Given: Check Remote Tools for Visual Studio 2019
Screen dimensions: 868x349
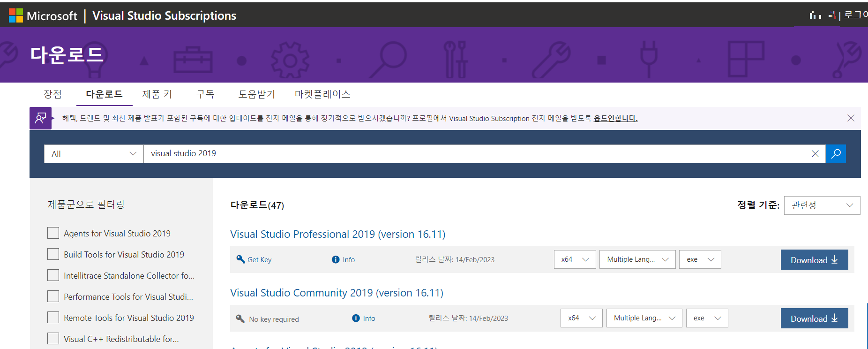Looking at the screenshot, I should (53, 318).
